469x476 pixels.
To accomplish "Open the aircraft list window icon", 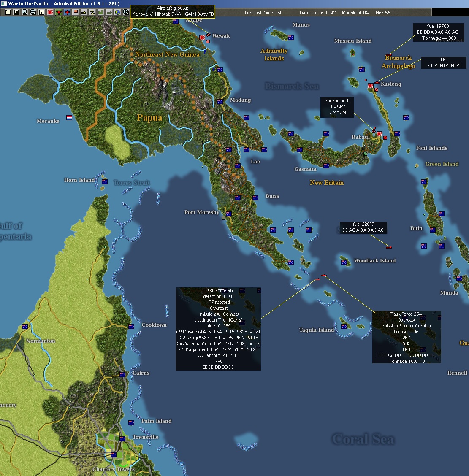I will 25,12.
